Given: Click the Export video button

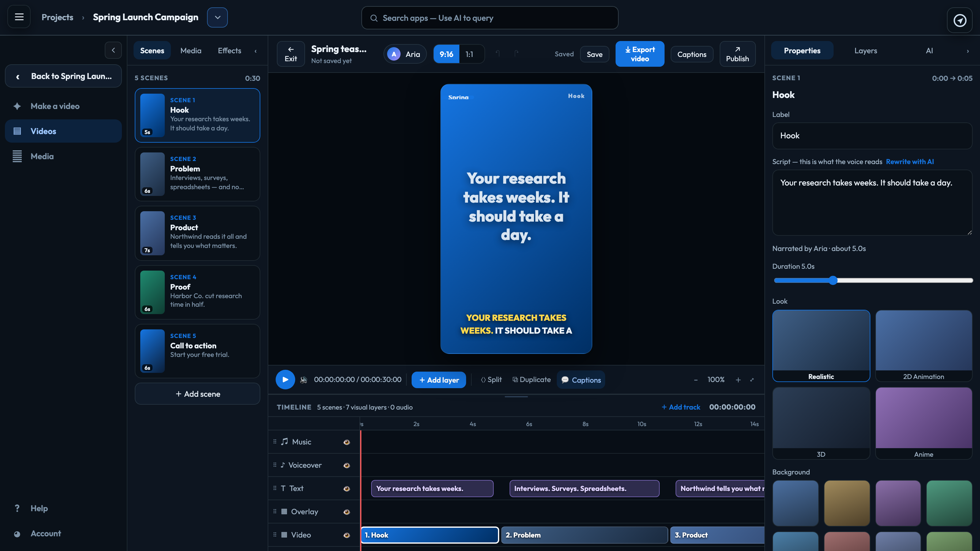Looking at the screenshot, I should pos(640,54).
